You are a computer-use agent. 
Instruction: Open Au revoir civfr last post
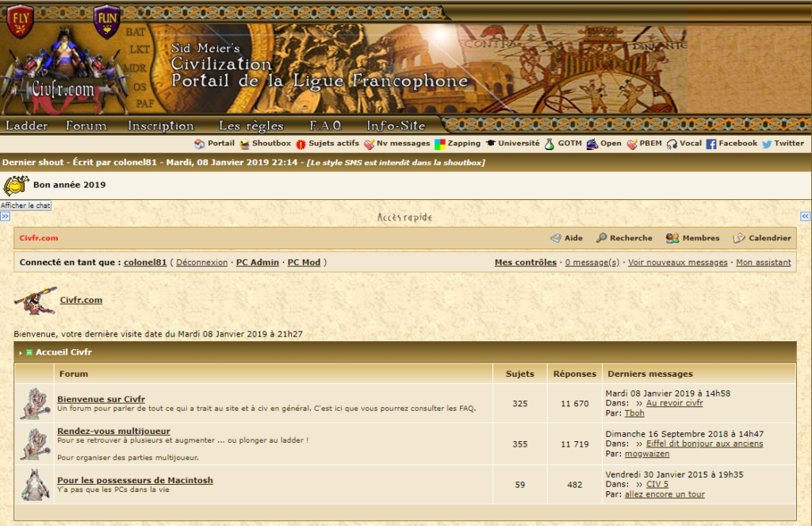[x=674, y=403]
